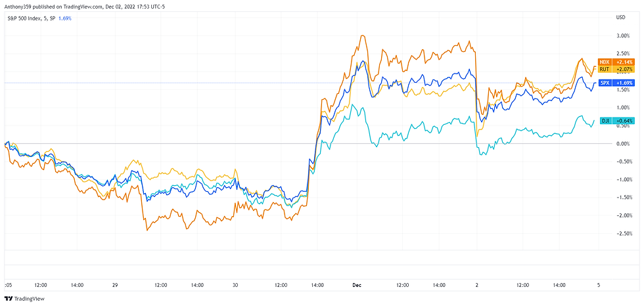Click the TradingView logo icon
Screen dimensions: 644x306
[9, 299]
